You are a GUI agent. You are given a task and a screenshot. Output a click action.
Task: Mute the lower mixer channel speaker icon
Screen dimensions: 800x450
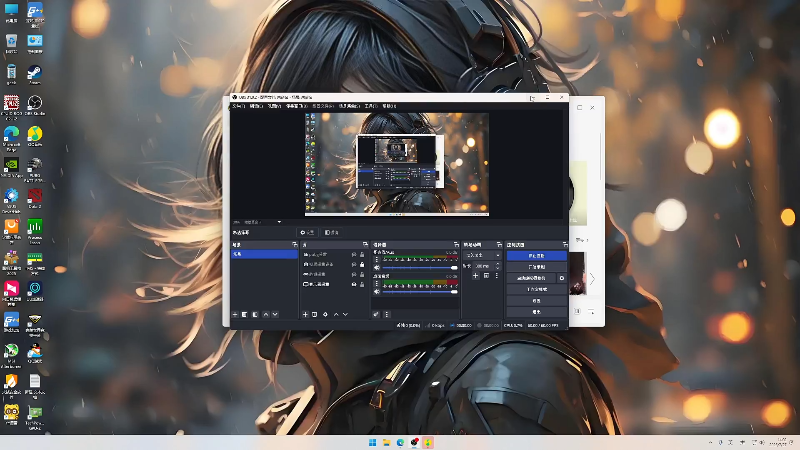pos(377,292)
